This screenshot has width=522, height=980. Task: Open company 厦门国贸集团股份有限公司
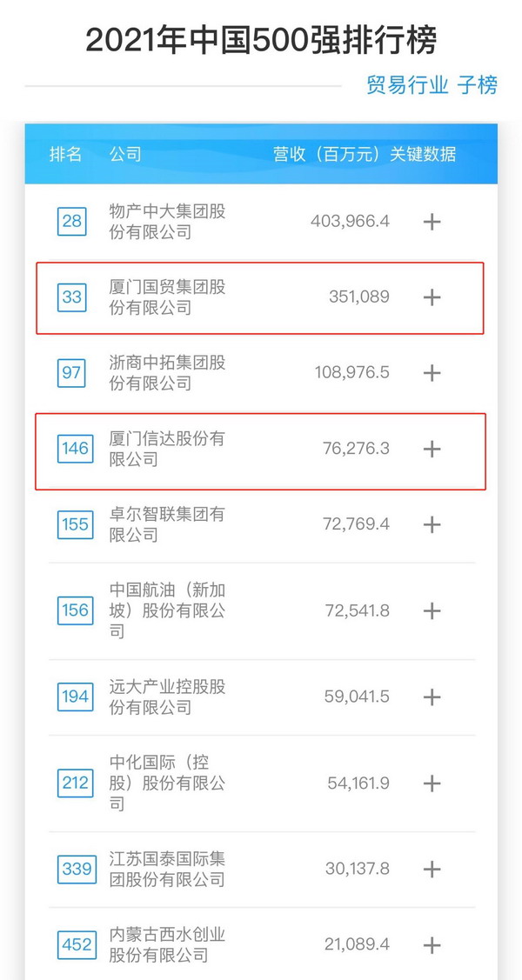point(167,297)
